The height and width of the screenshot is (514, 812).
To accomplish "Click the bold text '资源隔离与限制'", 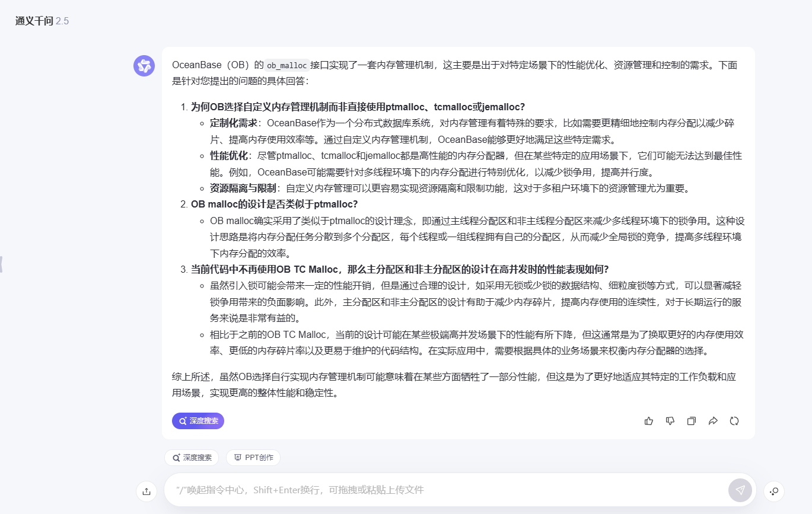I will coord(243,189).
